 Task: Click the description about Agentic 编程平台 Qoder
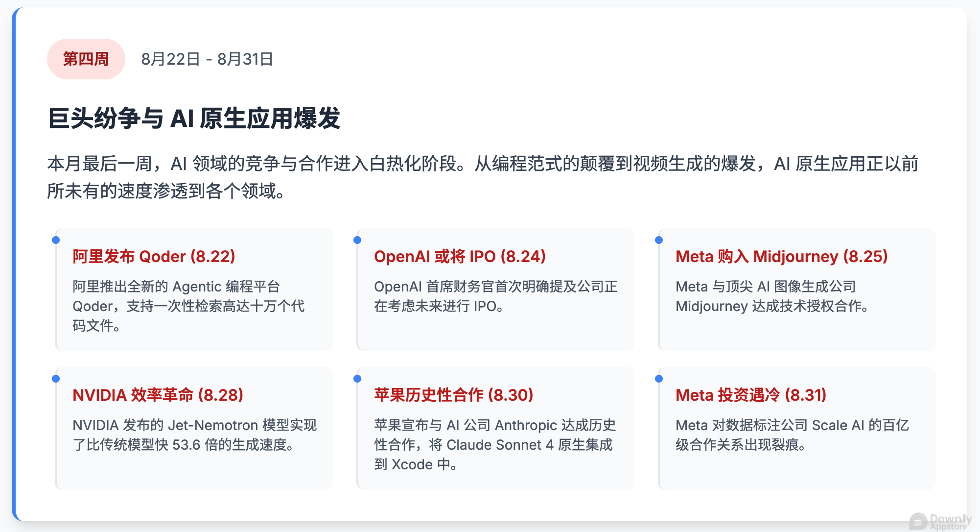[188, 306]
